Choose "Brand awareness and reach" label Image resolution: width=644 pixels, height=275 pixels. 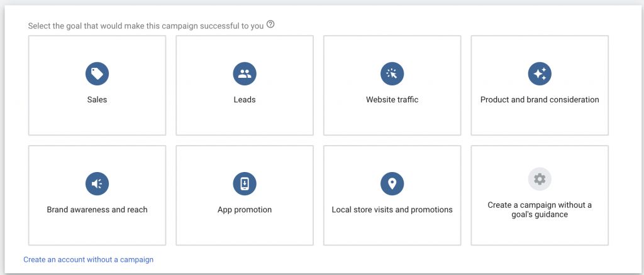97,210
